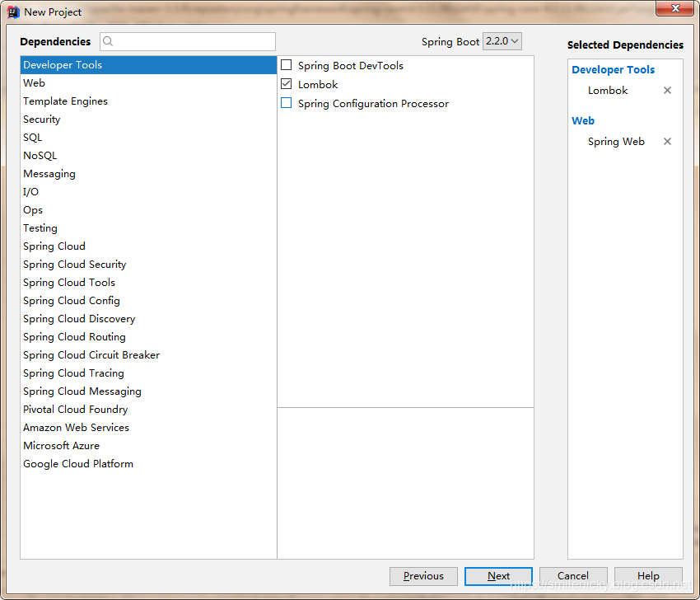
Task: Click the Web heading in Selected Dependencies
Action: pyautogui.click(x=583, y=120)
